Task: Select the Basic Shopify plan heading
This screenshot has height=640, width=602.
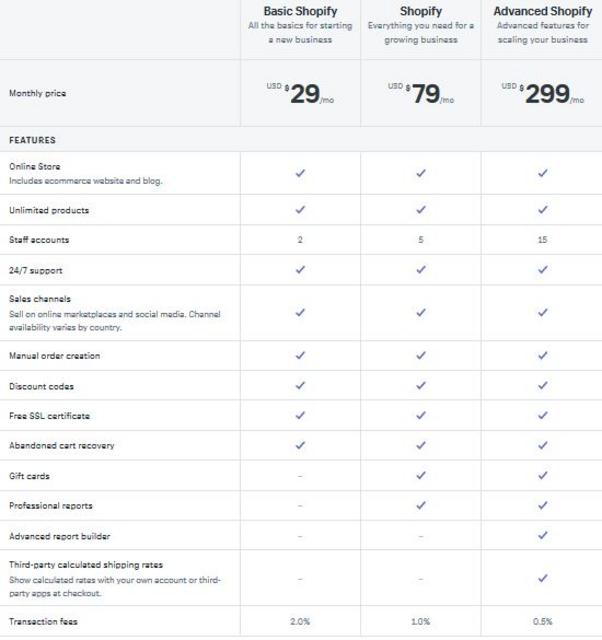Action: 300,11
